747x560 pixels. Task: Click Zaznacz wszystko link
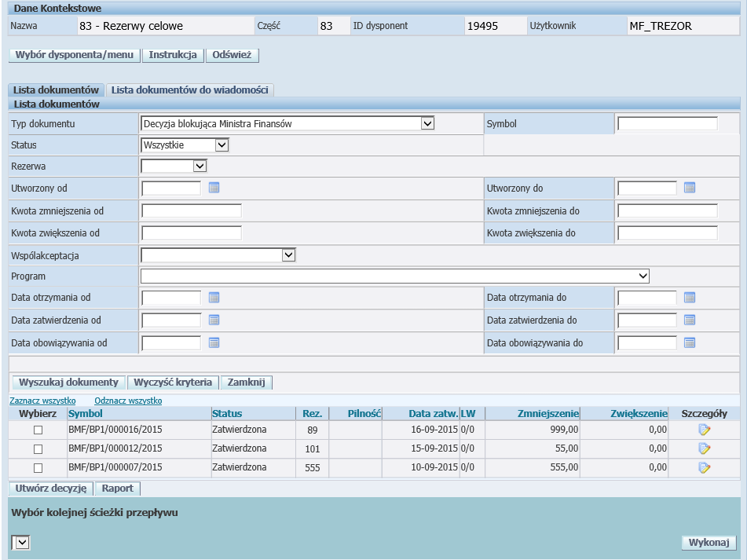(x=42, y=401)
